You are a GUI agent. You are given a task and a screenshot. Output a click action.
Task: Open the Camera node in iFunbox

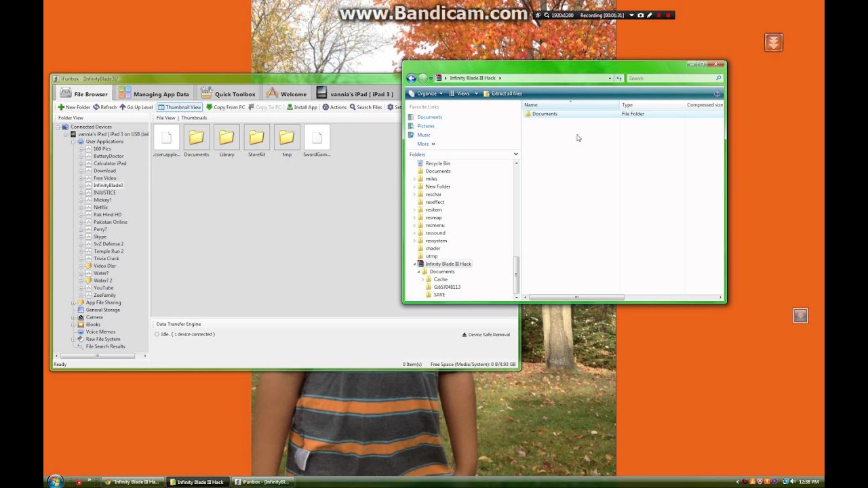(x=94, y=317)
